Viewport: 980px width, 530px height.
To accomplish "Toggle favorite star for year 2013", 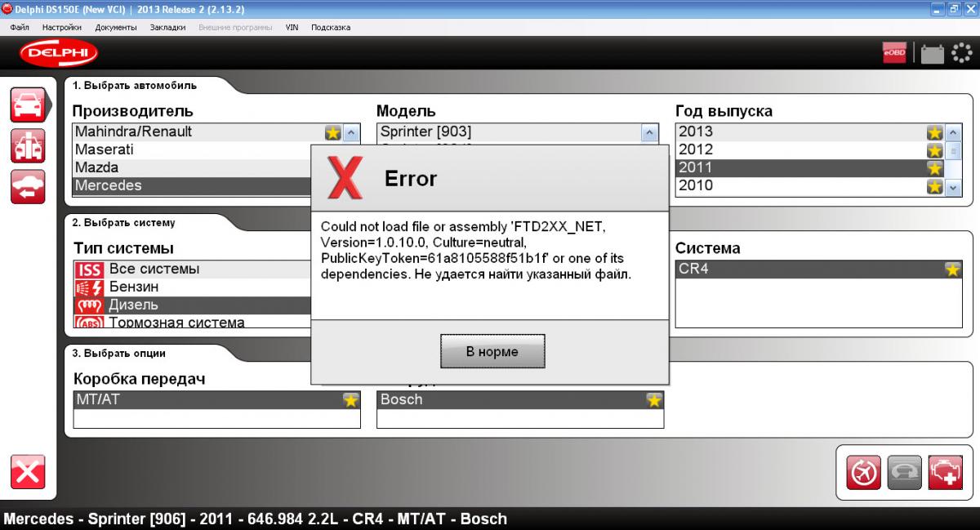I will pos(935,132).
